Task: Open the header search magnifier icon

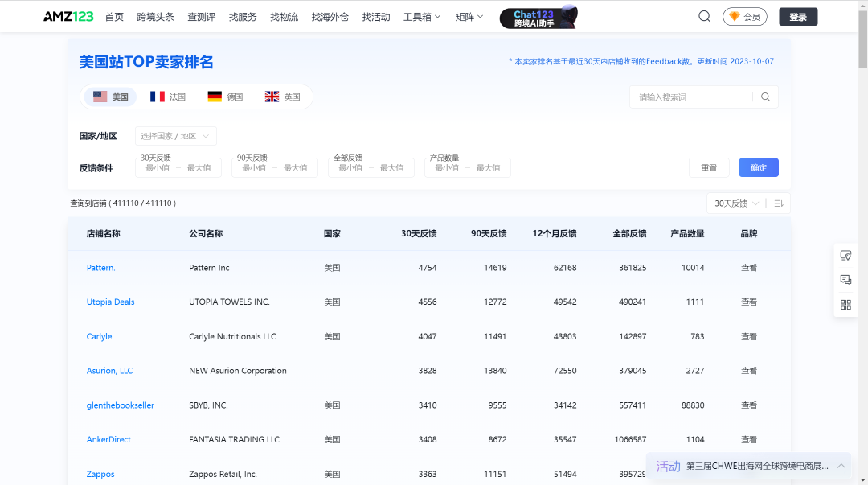Action: tap(704, 17)
